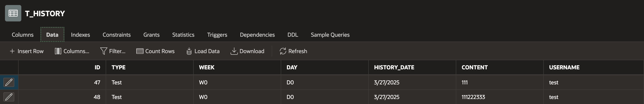This screenshot has height=104, width=644.
Task: Edit row 47 with pencil icon
Action: tap(9, 82)
